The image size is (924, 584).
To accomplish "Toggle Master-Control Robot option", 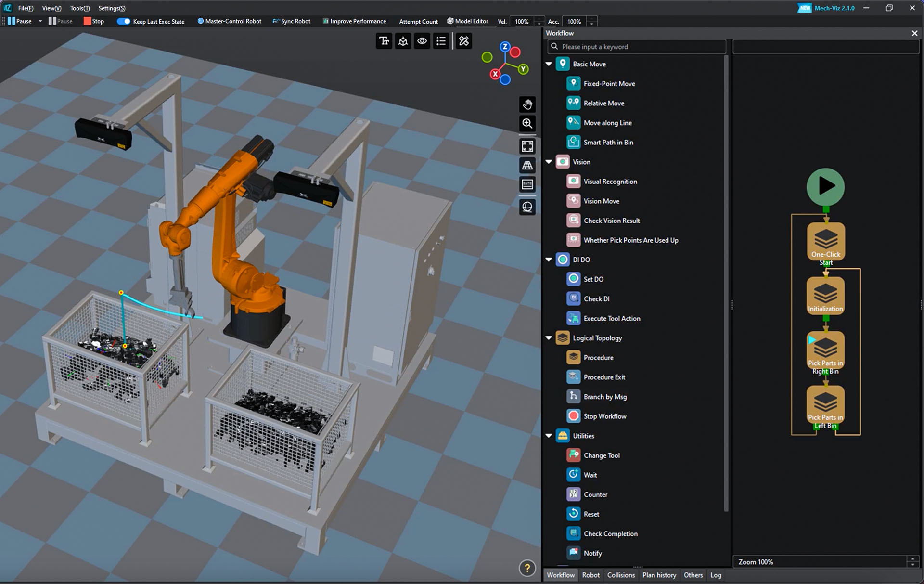I will pyautogui.click(x=229, y=21).
